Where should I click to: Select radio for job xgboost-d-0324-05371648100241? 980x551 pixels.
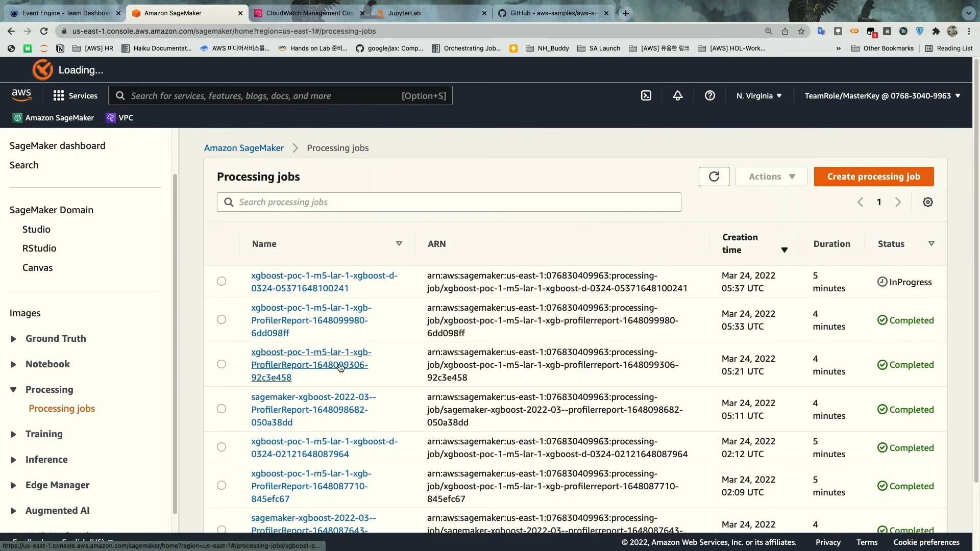click(222, 281)
